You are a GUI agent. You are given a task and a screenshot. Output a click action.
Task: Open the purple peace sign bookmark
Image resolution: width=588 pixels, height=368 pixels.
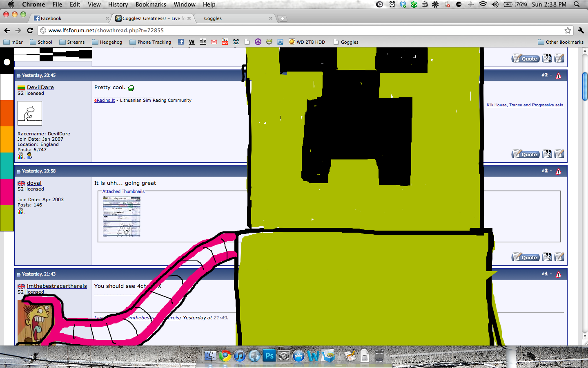click(258, 42)
